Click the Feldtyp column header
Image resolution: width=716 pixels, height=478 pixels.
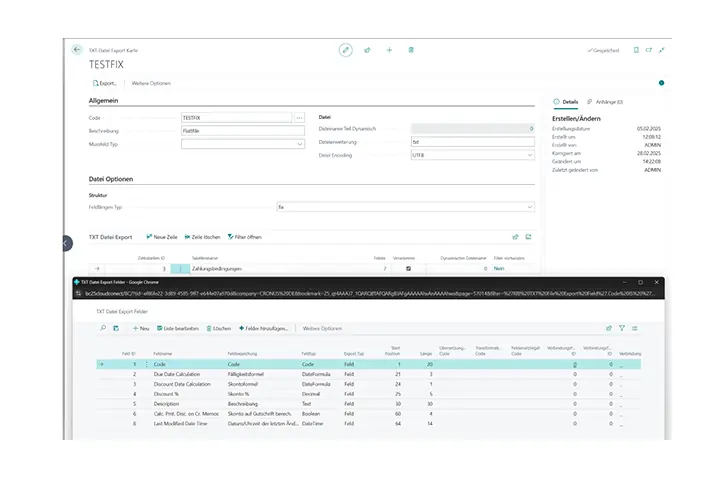coord(309,353)
